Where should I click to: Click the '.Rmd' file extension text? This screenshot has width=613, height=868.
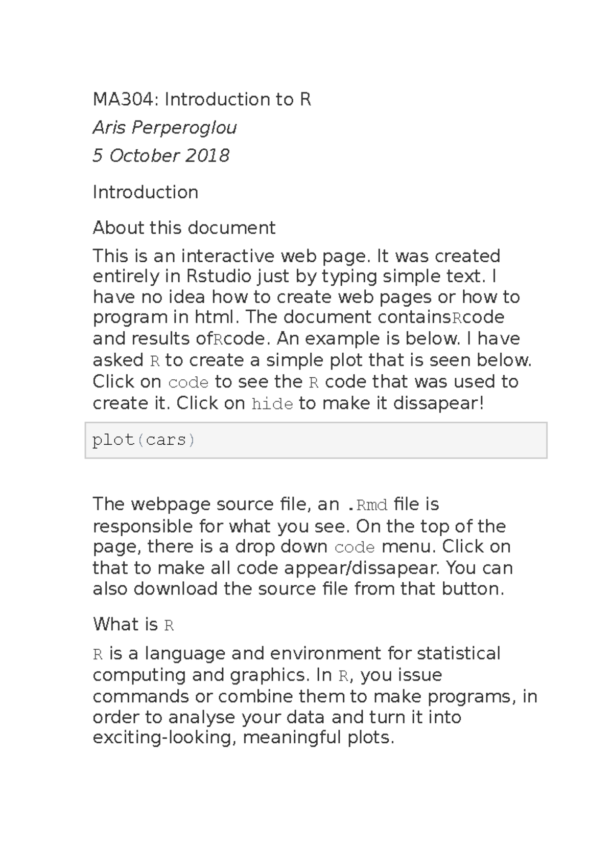(x=367, y=505)
